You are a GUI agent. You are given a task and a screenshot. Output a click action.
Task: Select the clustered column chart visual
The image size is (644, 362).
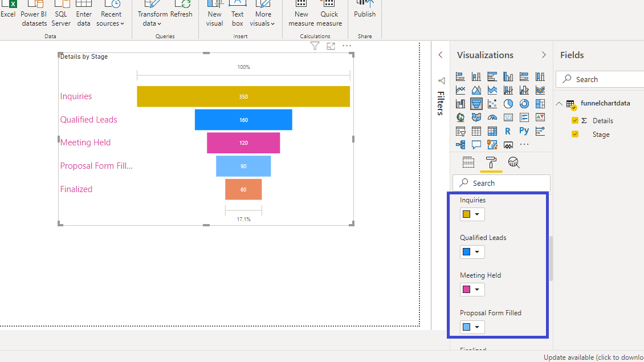point(508,76)
